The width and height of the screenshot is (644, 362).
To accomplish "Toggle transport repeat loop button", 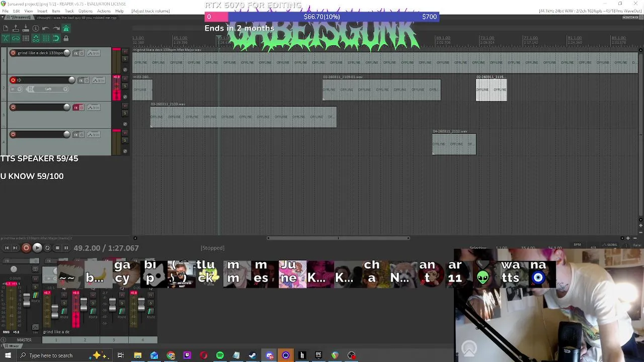I will click(47, 248).
